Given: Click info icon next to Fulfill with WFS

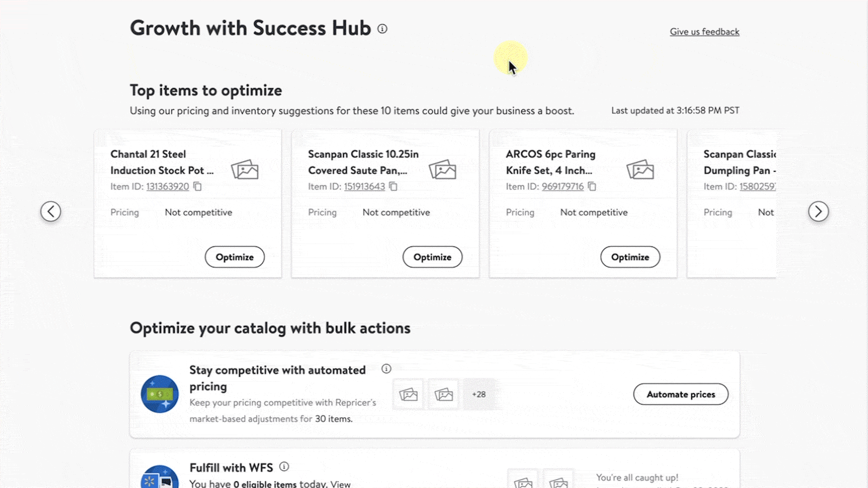Looking at the screenshot, I should click(x=284, y=466).
